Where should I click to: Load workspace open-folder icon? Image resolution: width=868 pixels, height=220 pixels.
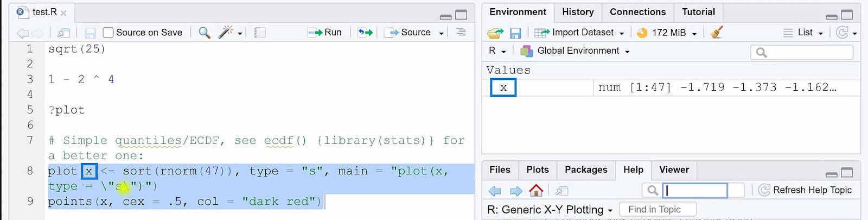(495, 33)
